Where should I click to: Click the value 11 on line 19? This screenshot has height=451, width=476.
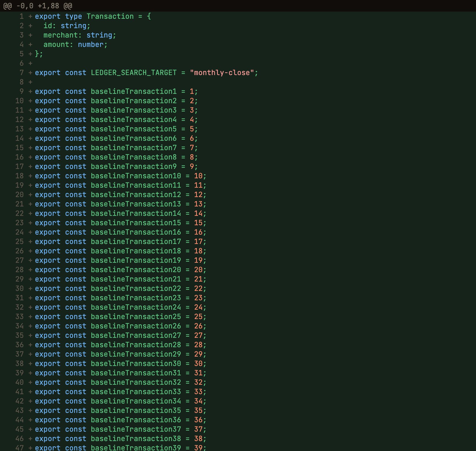click(198, 185)
